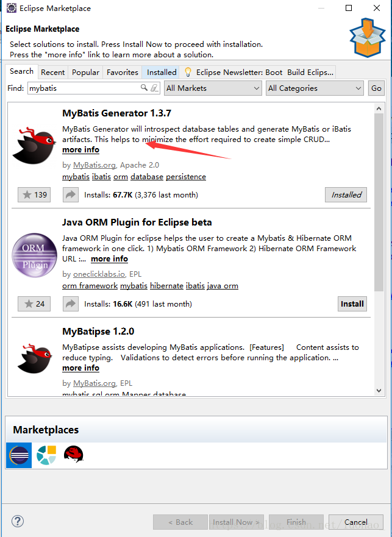
Task: Click the mybatis tag under MyBatis Generator
Action: tap(76, 177)
